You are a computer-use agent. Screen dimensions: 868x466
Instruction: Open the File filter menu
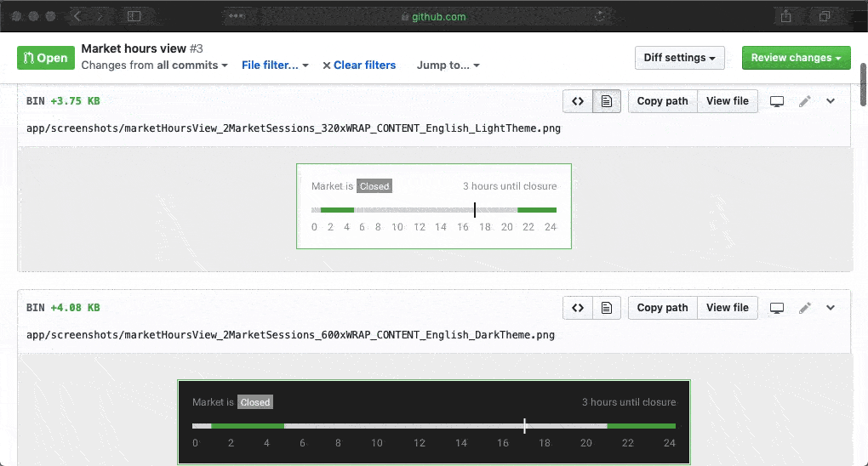(275, 65)
